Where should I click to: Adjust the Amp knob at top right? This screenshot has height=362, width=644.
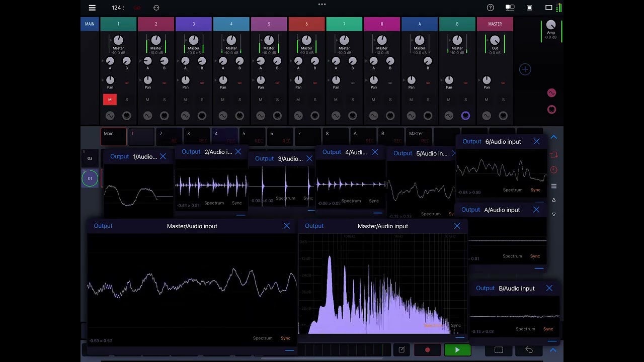pos(551,25)
